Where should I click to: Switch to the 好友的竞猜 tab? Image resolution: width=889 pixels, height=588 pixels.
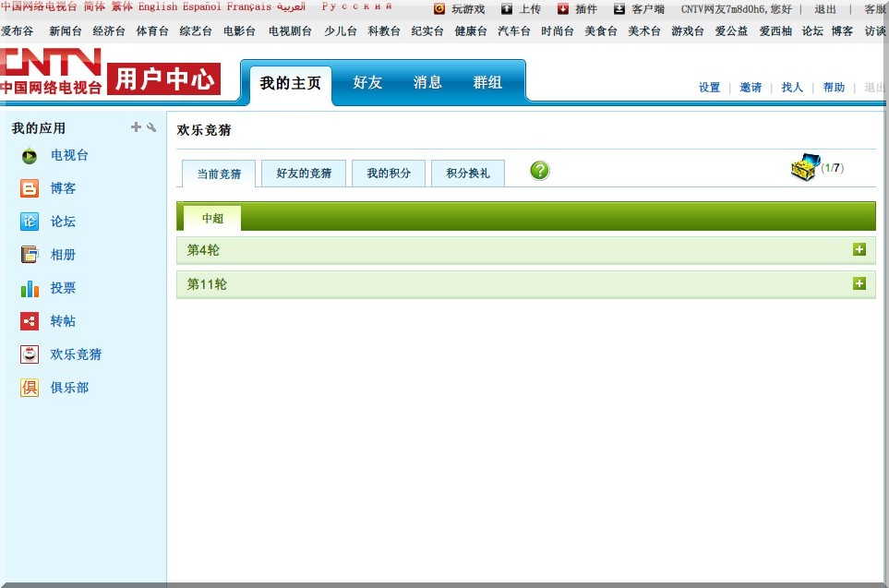tap(303, 174)
